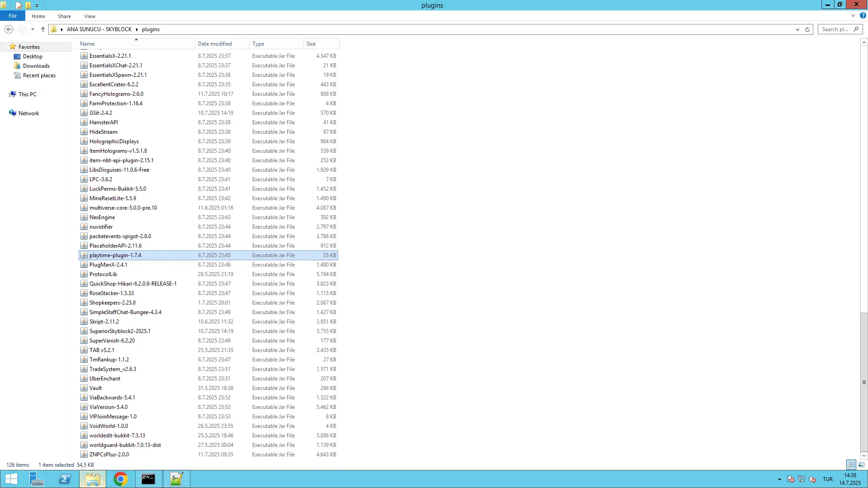Launch Windows PowerShell from the taskbar
Image resolution: width=868 pixels, height=488 pixels.
tap(64, 479)
